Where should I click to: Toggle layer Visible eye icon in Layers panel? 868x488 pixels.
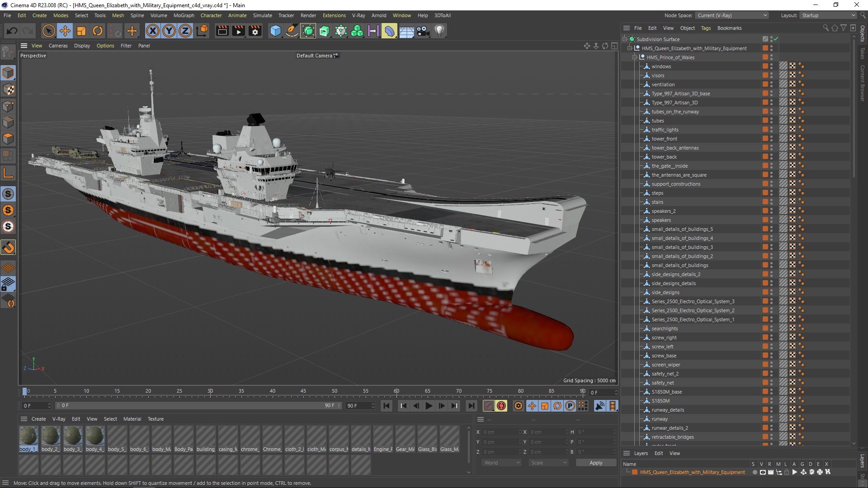pos(763,472)
